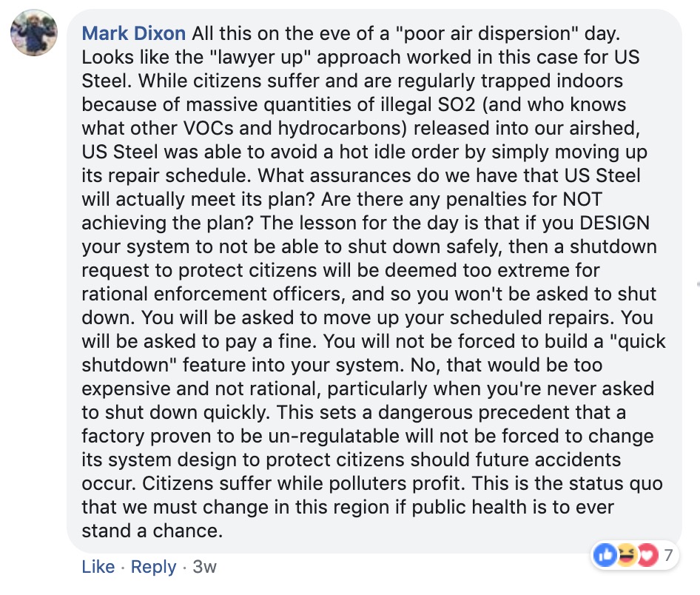Expand the full reaction list via the count
This screenshot has height=595, width=700.
(668, 554)
